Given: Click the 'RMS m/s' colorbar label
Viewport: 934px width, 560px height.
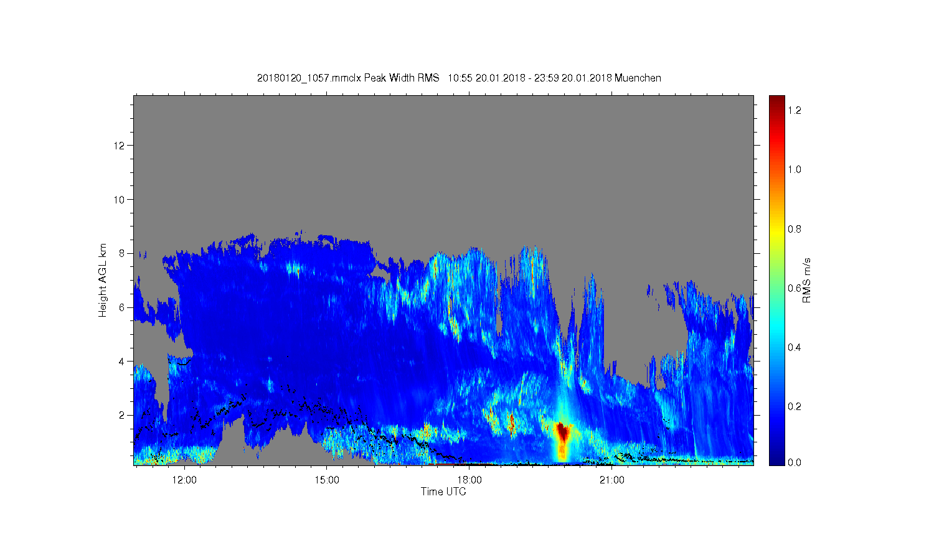Looking at the screenshot, I should pos(806,280).
